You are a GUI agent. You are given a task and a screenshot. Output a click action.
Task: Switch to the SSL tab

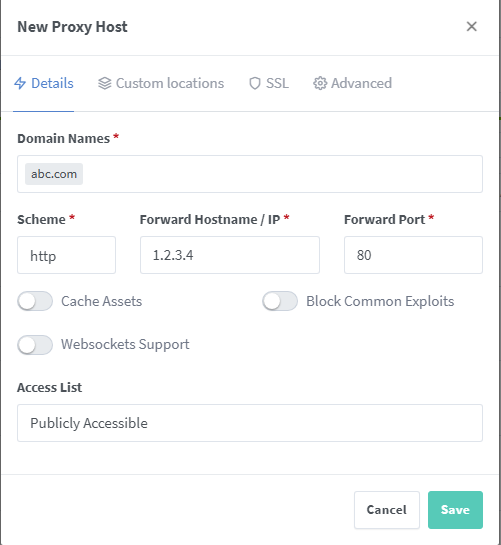269,83
